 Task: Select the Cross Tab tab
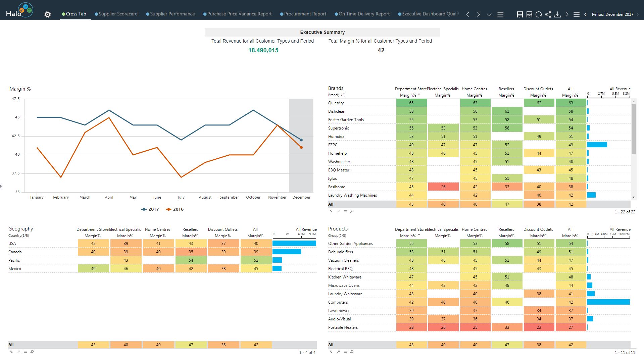pos(74,14)
